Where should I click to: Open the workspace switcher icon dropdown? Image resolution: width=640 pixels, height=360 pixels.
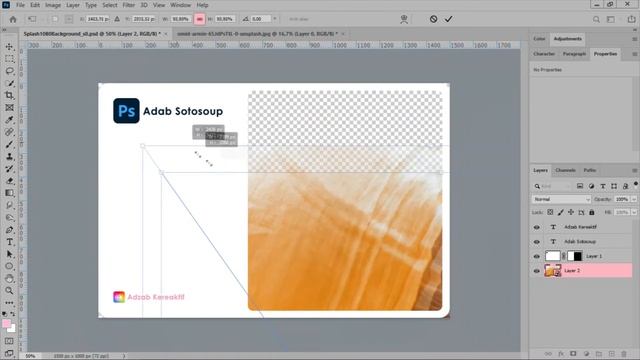pos(611,19)
